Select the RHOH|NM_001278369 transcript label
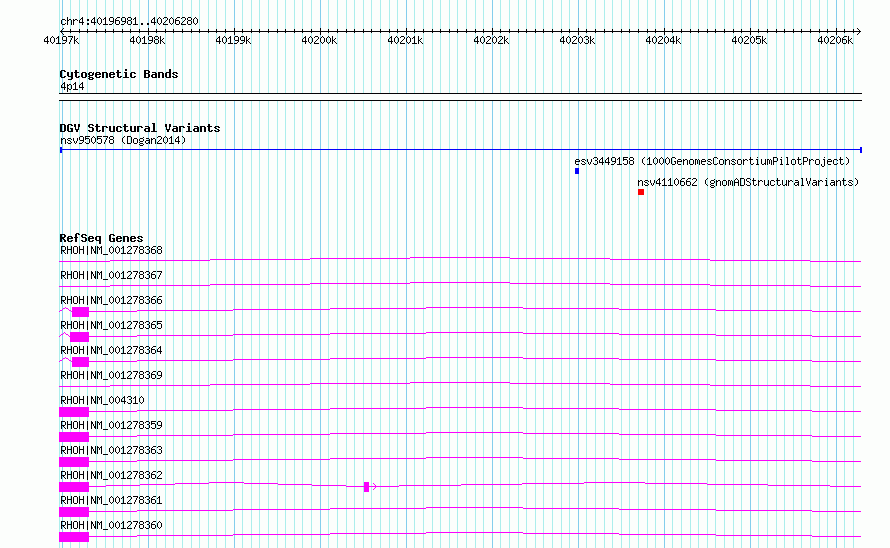The width and height of the screenshot is (890, 548). (111, 375)
